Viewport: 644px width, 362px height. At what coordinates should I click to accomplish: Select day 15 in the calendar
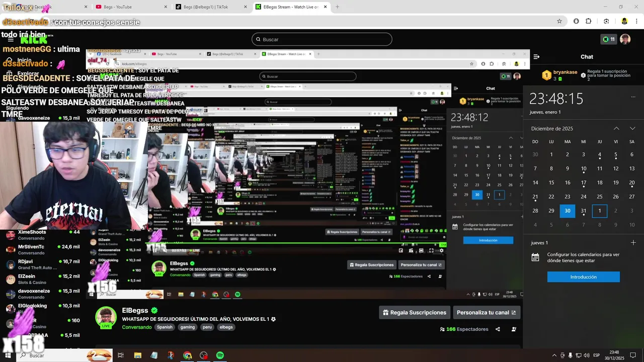pos(551,183)
